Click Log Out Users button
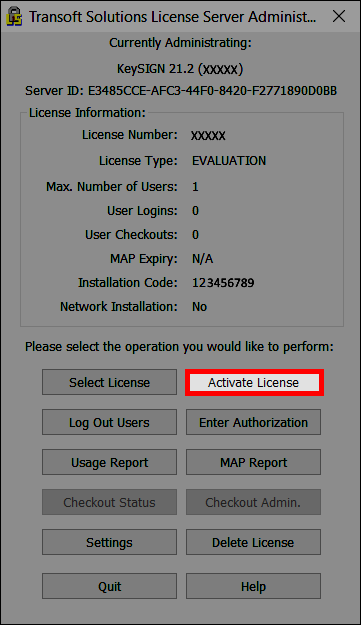This screenshot has width=361, height=625. click(x=110, y=423)
